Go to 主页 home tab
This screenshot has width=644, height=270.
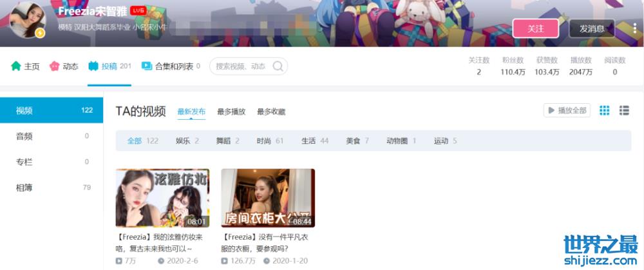tap(26, 66)
